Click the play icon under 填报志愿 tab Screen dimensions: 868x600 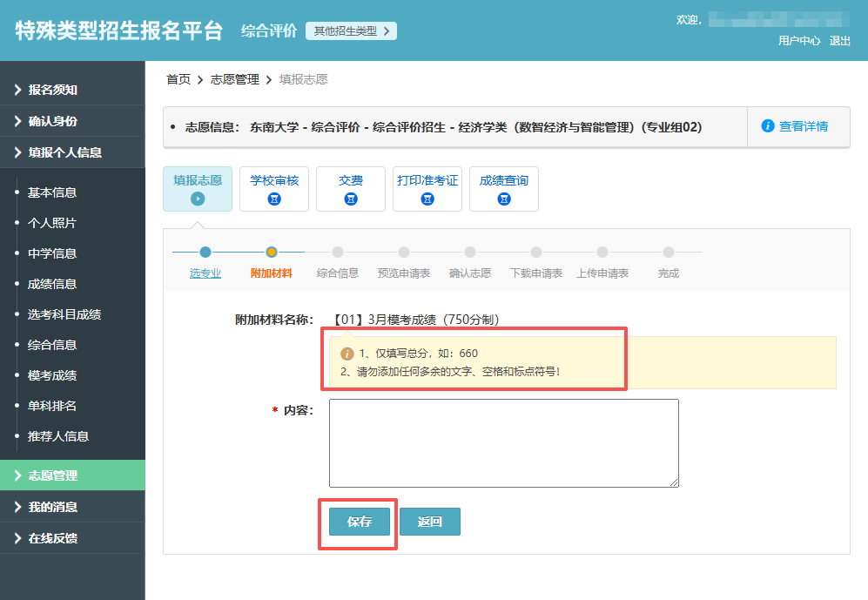[x=198, y=199]
